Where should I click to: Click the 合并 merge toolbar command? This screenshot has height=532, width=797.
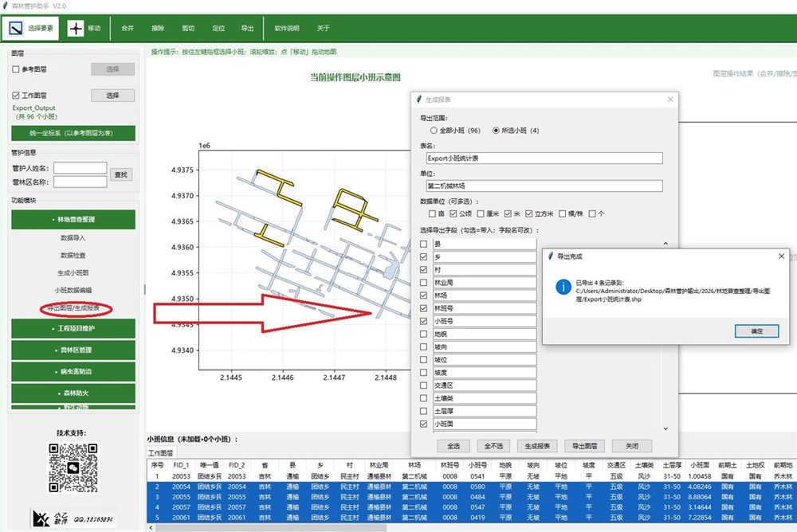(x=128, y=28)
